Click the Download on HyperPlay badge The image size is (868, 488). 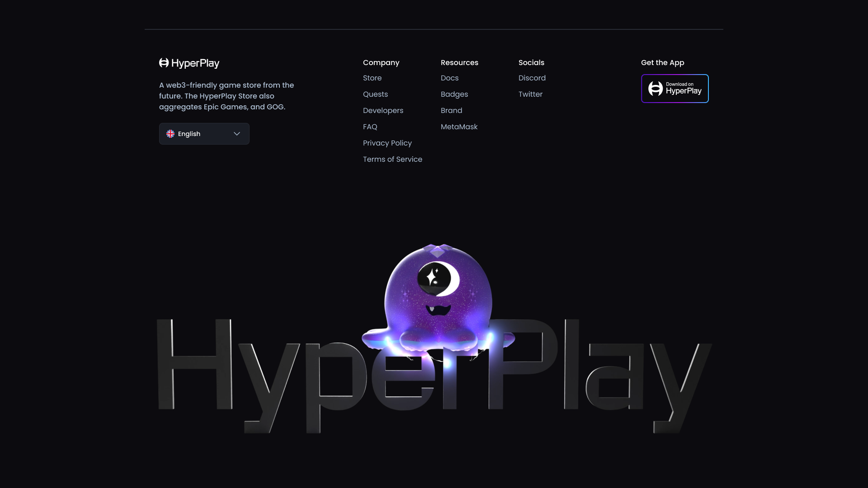(675, 89)
